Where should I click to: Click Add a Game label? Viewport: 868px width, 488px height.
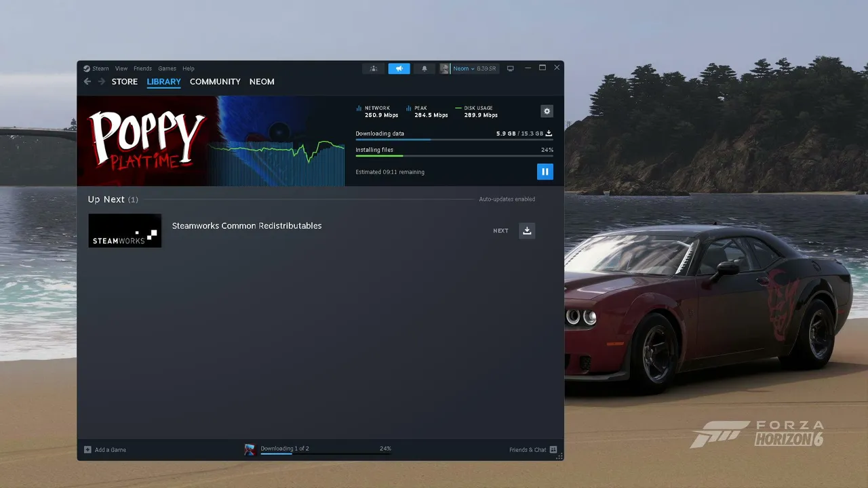[111, 450]
